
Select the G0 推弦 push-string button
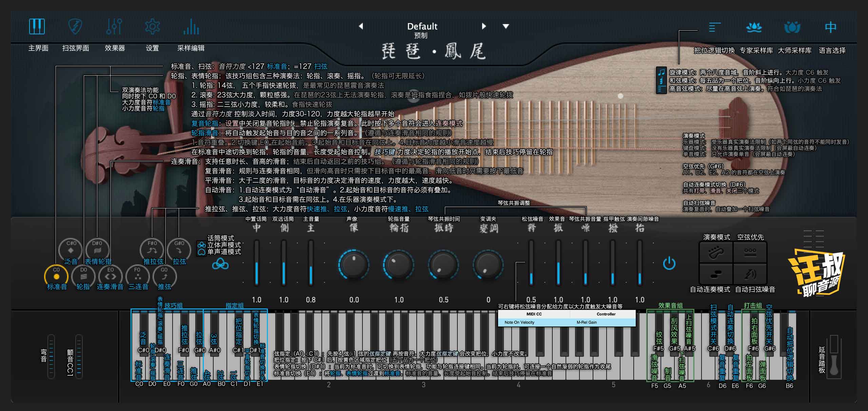click(164, 276)
